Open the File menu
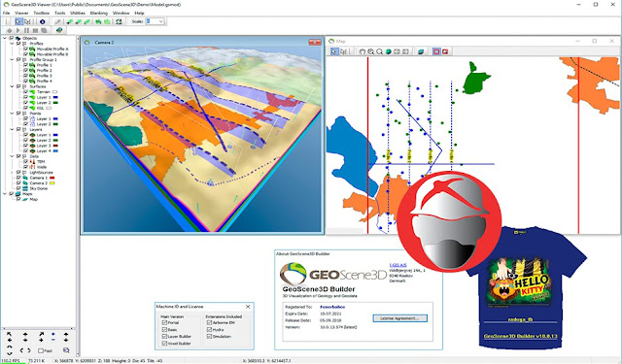The image size is (622, 364). [6, 13]
